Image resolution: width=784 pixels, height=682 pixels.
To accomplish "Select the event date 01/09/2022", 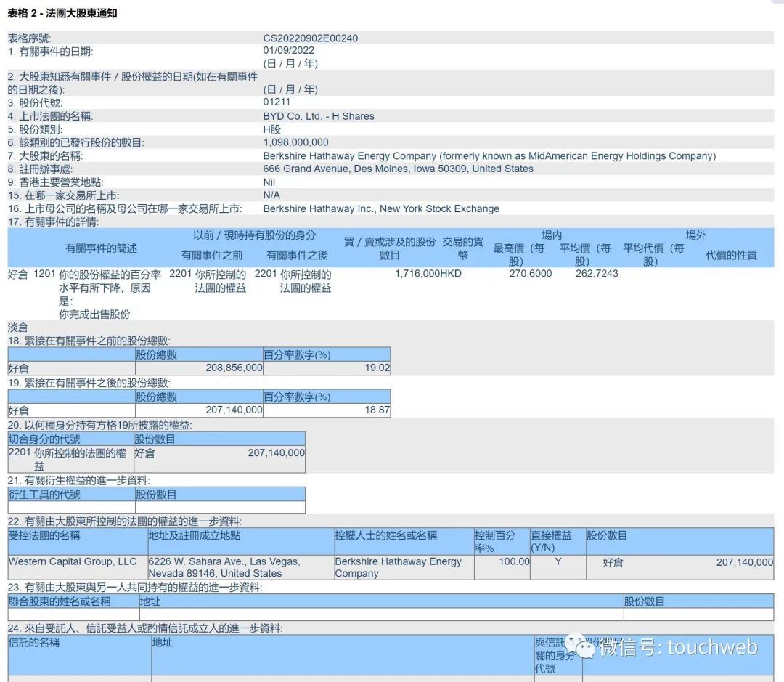I will [288, 51].
